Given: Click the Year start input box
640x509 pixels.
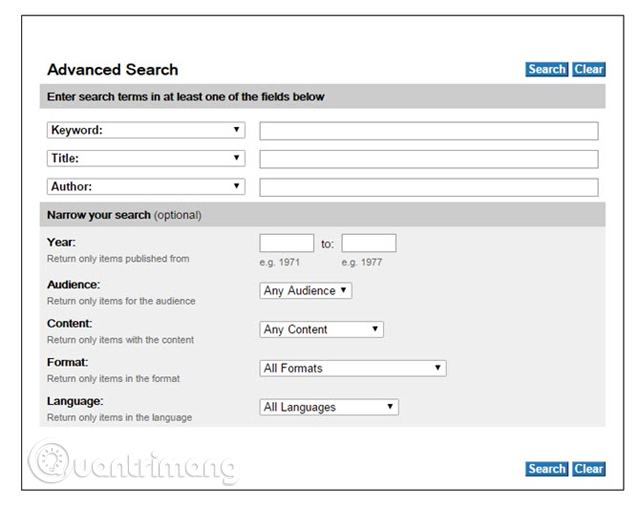Looking at the screenshot, I should [x=286, y=243].
